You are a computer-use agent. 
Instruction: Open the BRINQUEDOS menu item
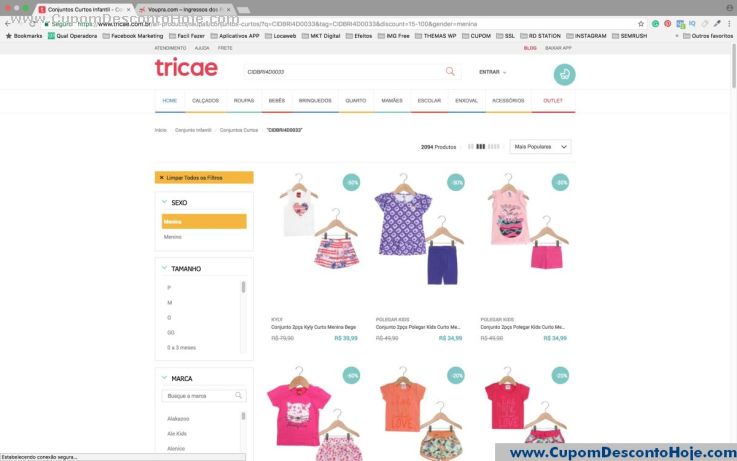[x=315, y=101]
